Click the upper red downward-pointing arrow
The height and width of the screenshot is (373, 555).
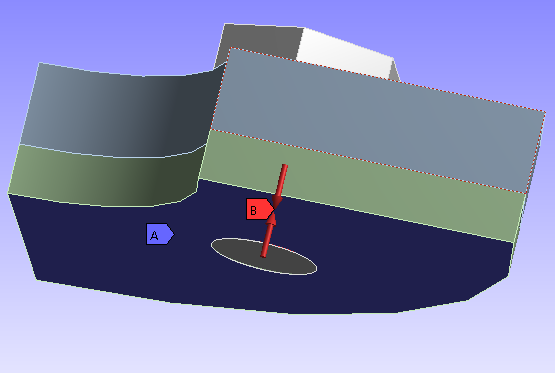[281, 186]
